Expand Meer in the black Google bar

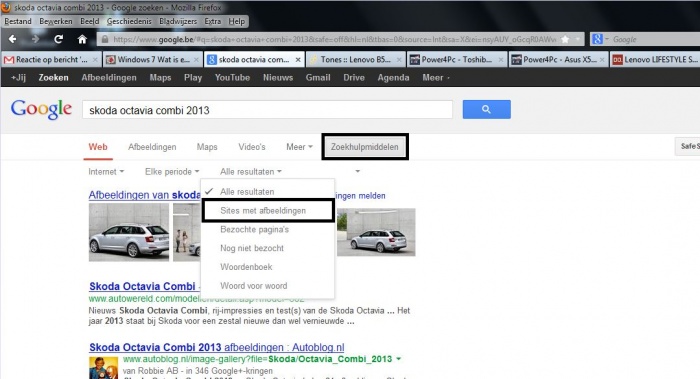coord(436,78)
